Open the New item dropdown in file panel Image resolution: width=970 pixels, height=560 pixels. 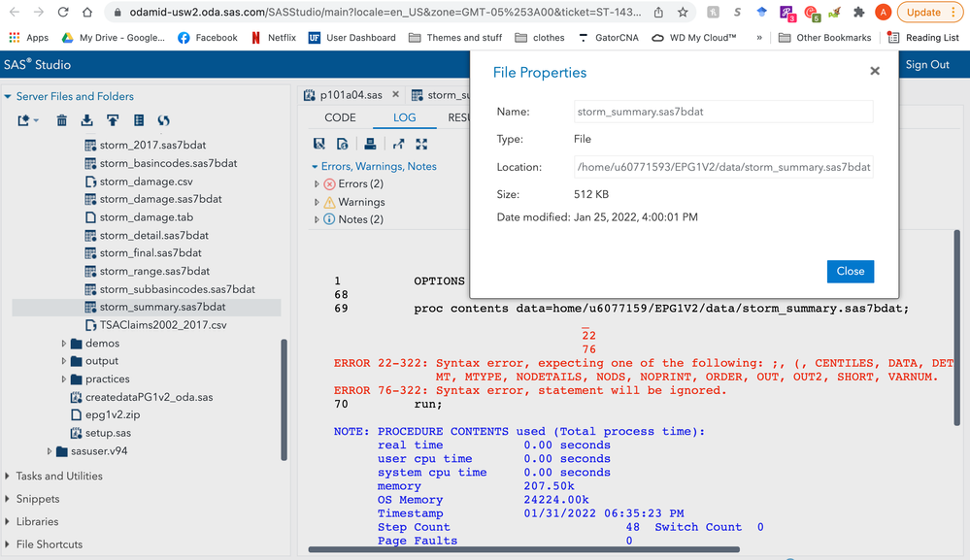27,120
